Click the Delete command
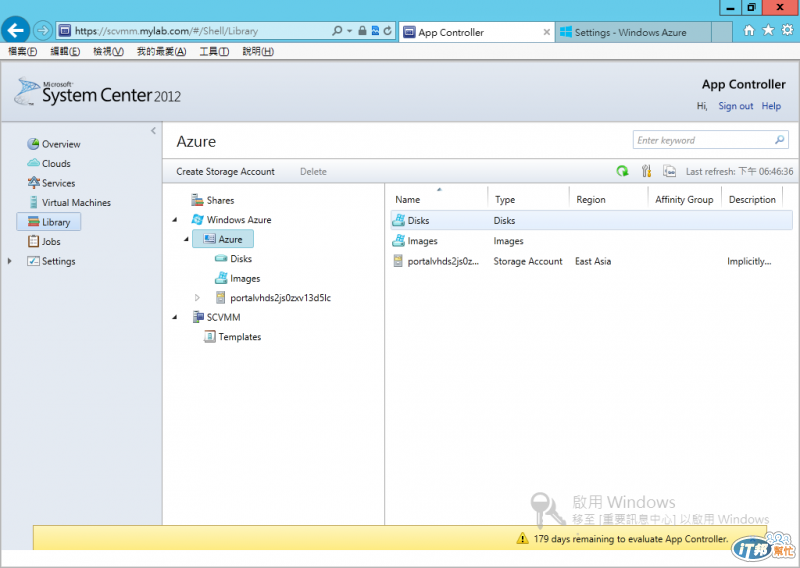The image size is (800, 568). point(313,171)
